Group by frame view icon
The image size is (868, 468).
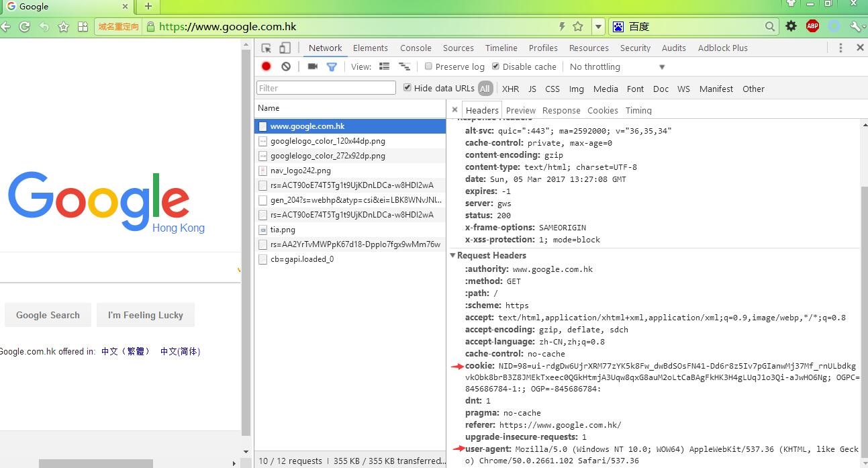[x=404, y=66]
